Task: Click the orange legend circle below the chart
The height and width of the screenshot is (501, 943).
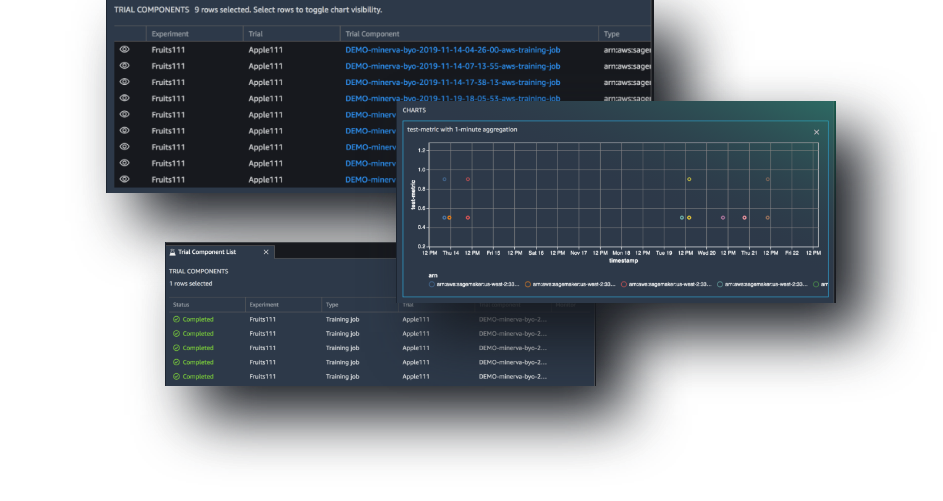Action: (528, 284)
